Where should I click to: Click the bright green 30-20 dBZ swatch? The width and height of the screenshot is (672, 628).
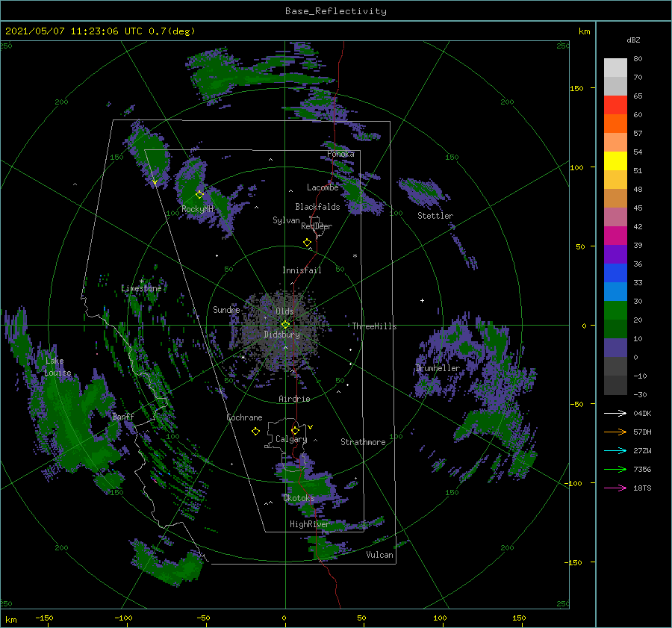[615, 311]
